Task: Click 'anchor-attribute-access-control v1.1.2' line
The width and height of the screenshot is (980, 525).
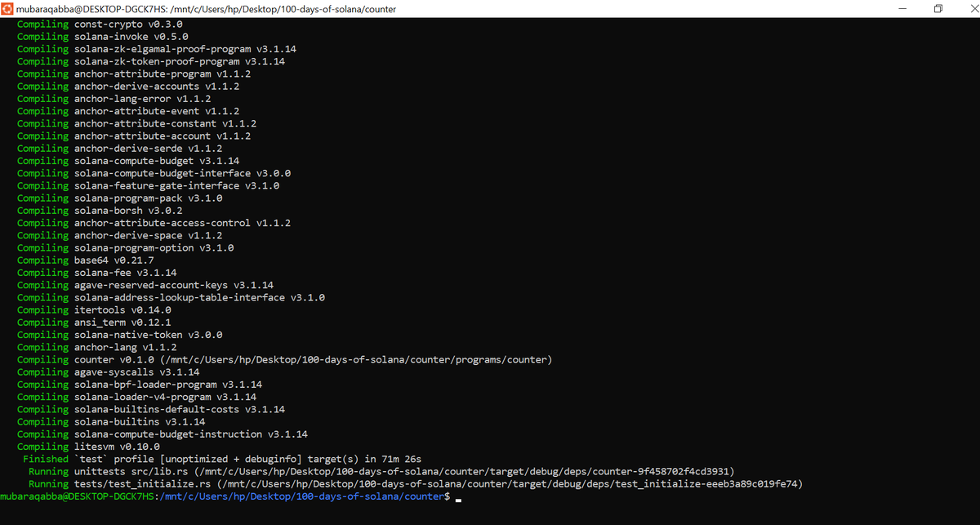Action: [154, 223]
